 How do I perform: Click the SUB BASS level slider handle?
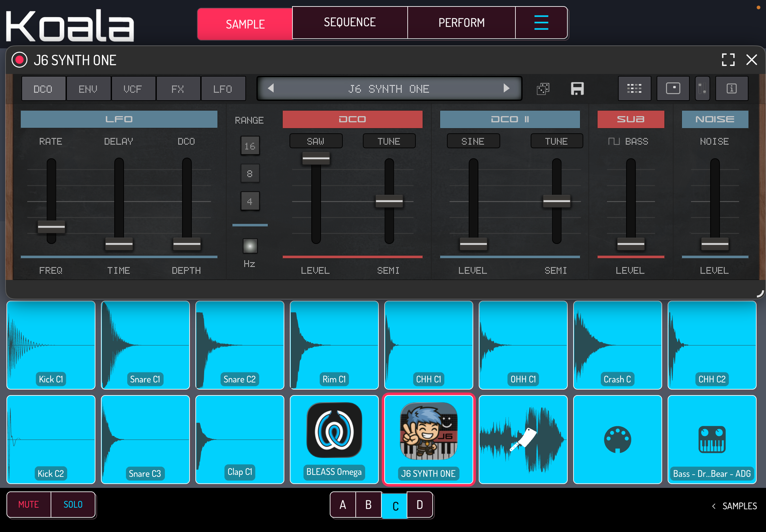[631, 244]
